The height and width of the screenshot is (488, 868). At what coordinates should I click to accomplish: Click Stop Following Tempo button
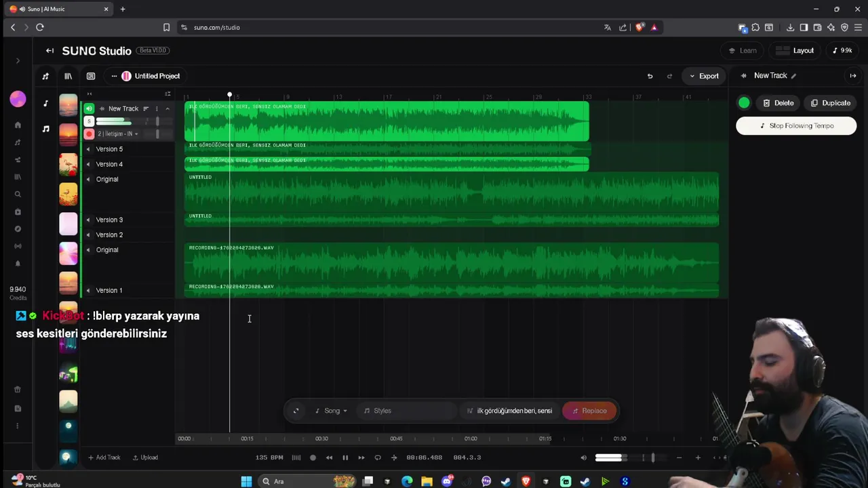pos(796,126)
